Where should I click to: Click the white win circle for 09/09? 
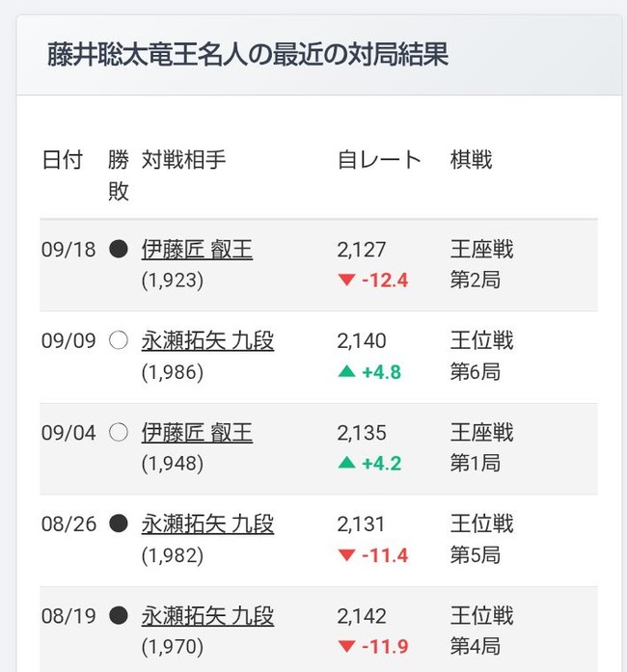pos(119,340)
